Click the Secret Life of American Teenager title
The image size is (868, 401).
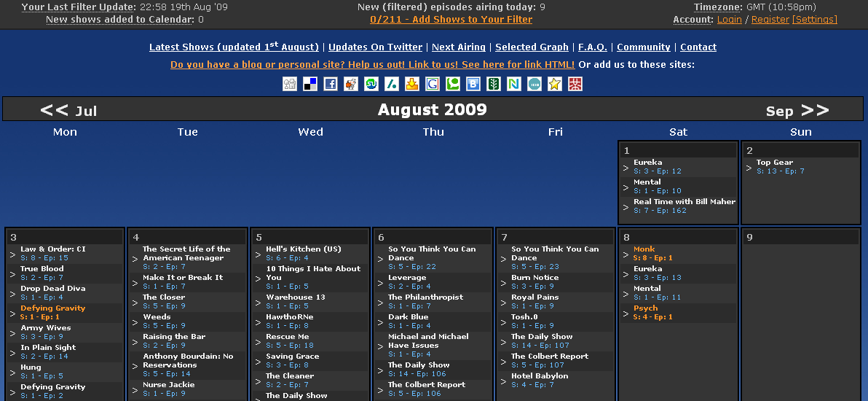186,254
